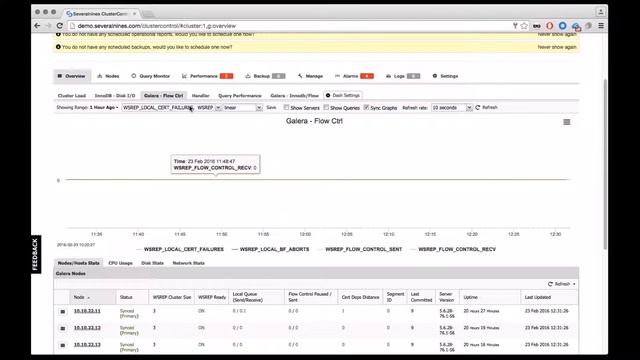Toggle WSREP_LOCAL_CERT_FAILURES series in legend
The width and height of the screenshot is (640, 360).
[x=180, y=249]
